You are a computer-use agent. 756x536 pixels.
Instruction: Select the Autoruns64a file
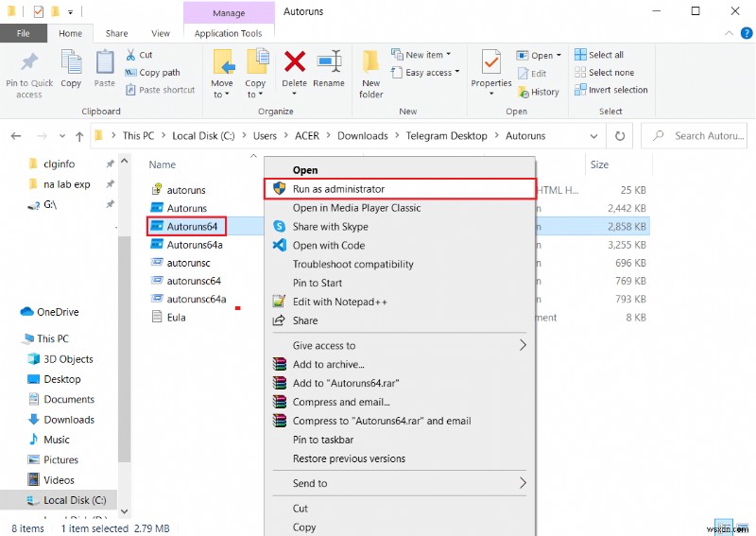point(195,245)
